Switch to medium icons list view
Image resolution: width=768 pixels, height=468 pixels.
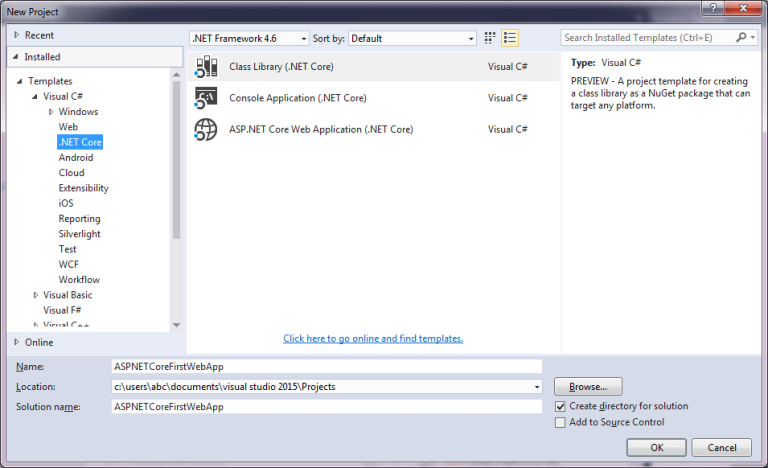coord(510,38)
